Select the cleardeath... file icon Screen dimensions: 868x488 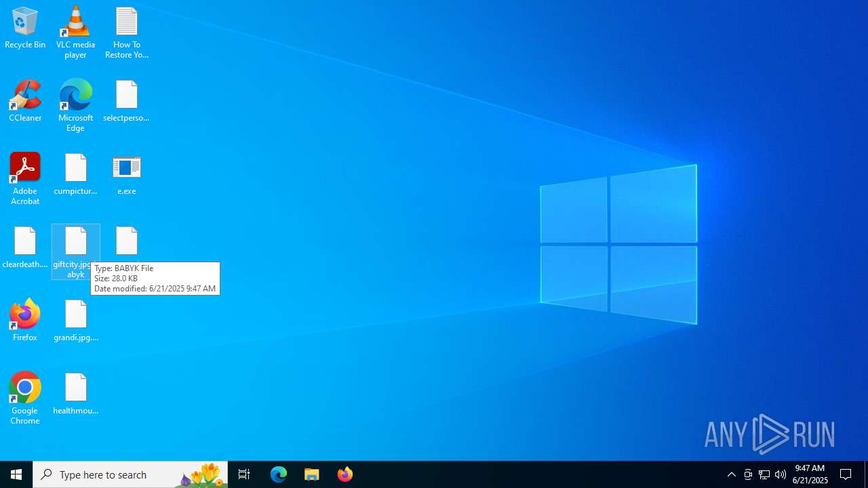[25, 248]
